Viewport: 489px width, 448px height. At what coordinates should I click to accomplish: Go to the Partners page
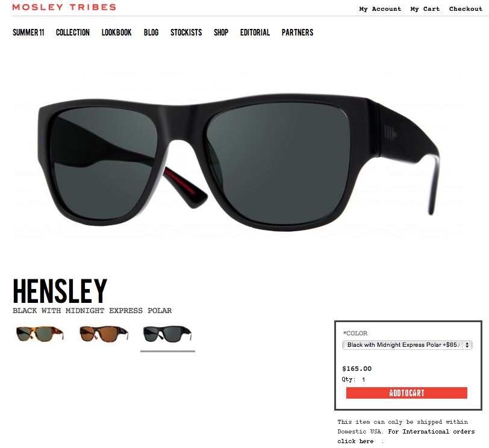pos(297,33)
